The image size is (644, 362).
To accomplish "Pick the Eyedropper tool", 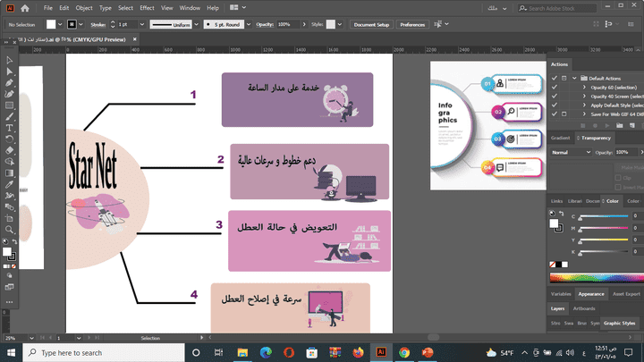I will pyautogui.click(x=9, y=185).
